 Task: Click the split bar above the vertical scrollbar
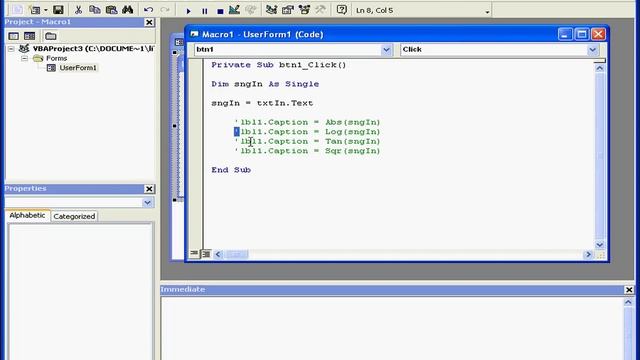pyautogui.click(x=600, y=61)
